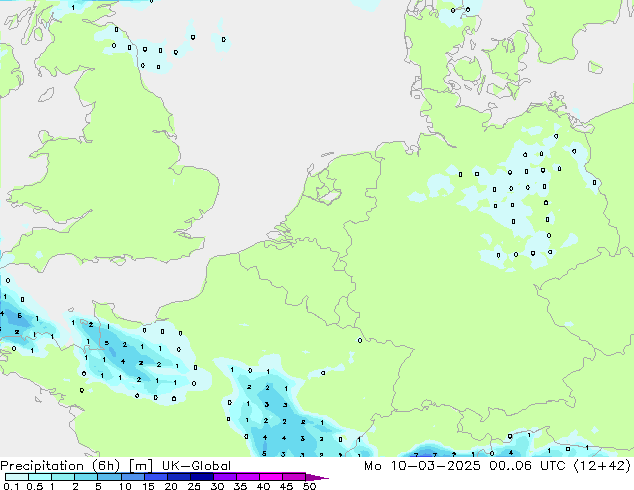Screen dimensions: 634x490
Task: Click the '45' legend scale label
Action: [x=287, y=486]
